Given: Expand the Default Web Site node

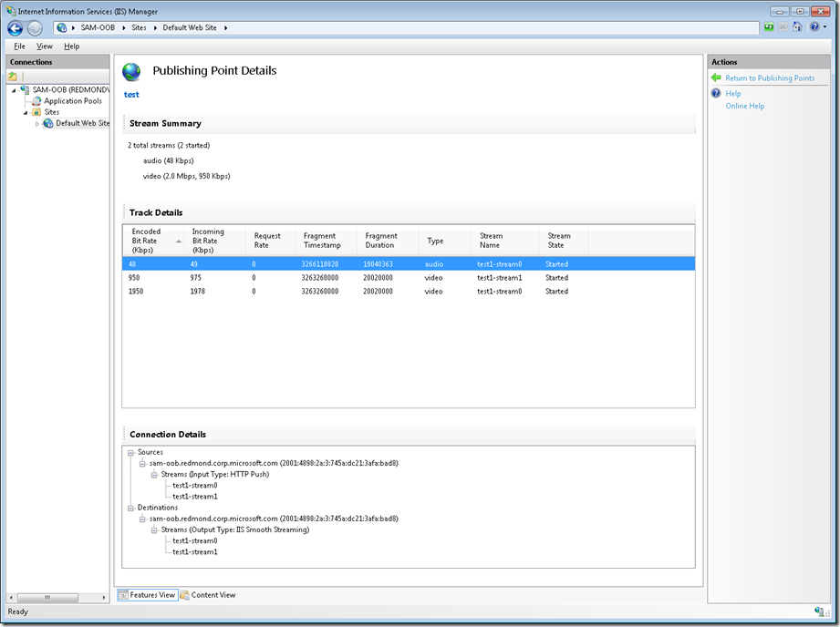Looking at the screenshot, I should click(x=37, y=124).
